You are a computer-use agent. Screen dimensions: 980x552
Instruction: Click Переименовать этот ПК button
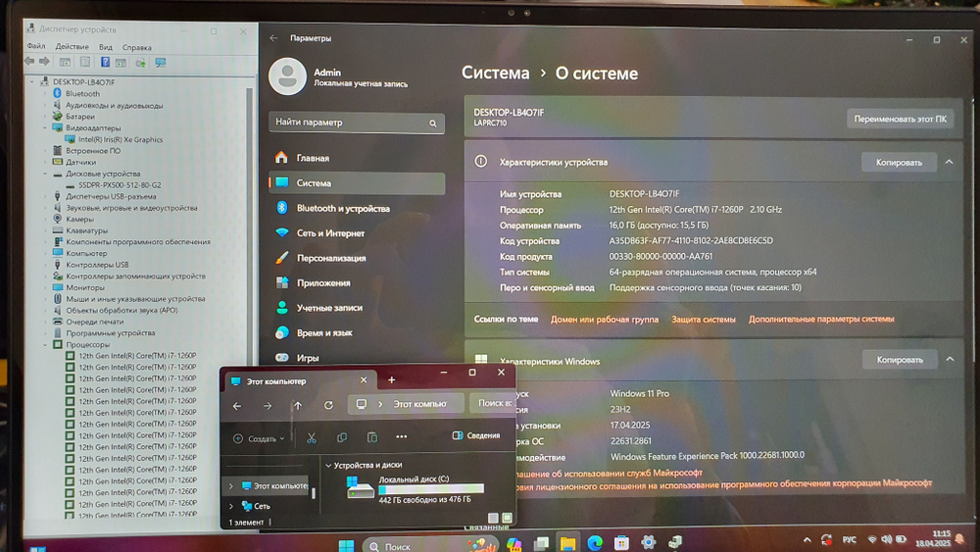(900, 119)
